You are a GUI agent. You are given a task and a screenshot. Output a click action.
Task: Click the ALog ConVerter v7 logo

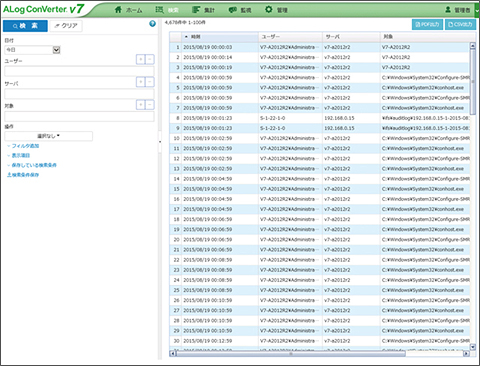pyautogui.click(x=43, y=9)
